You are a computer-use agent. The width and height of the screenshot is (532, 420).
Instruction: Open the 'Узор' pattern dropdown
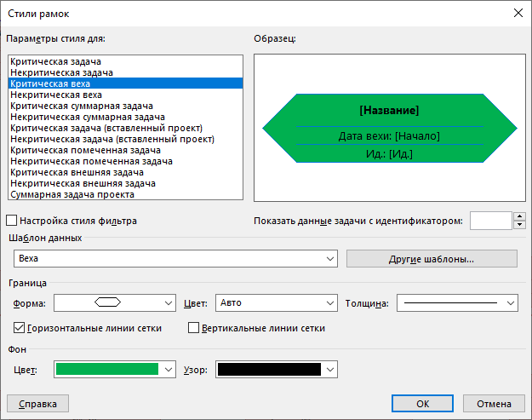[276, 370]
